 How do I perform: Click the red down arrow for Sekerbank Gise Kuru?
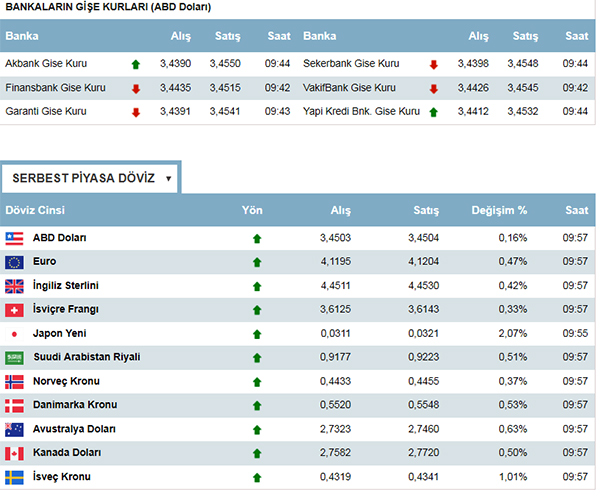[434, 64]
